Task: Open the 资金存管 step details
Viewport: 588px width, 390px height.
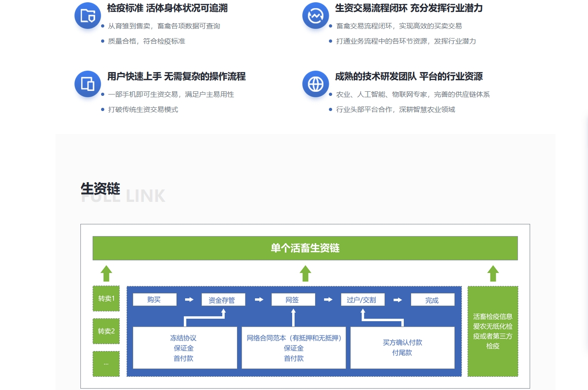Action: click(223, 299)
